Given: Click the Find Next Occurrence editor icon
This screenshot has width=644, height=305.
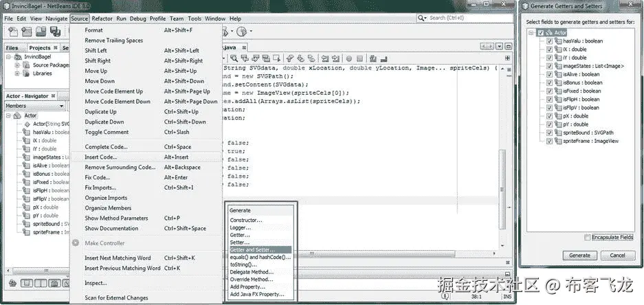Looking at the screenshot, I should click(256, 58).
